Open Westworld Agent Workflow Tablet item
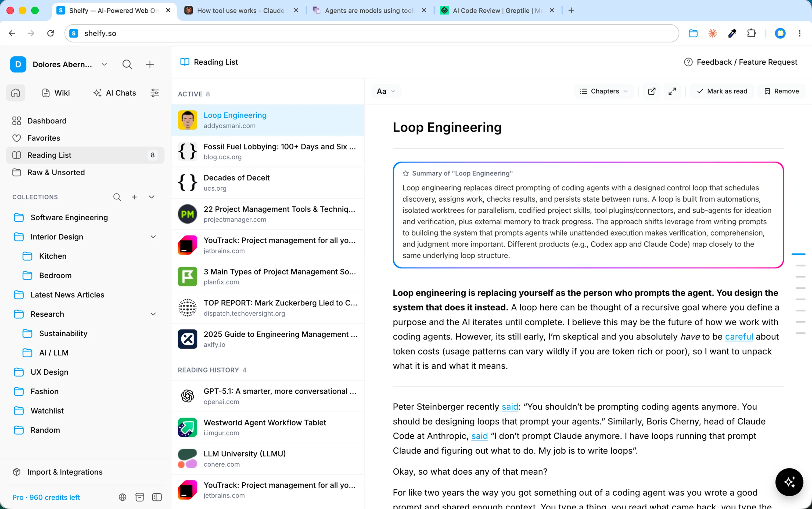The height and width of the screenshot is (509, 812). pyautogui.click(x=268, y=428)
